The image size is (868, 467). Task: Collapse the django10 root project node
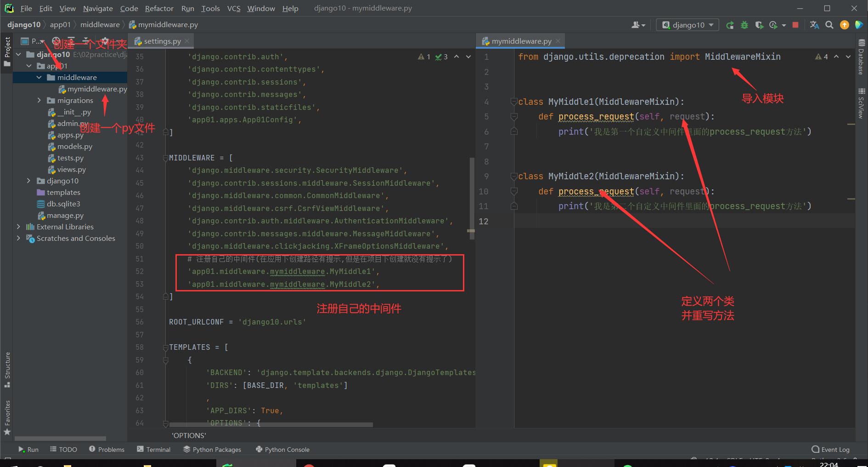pyautogui.click(x=18, y=54)
